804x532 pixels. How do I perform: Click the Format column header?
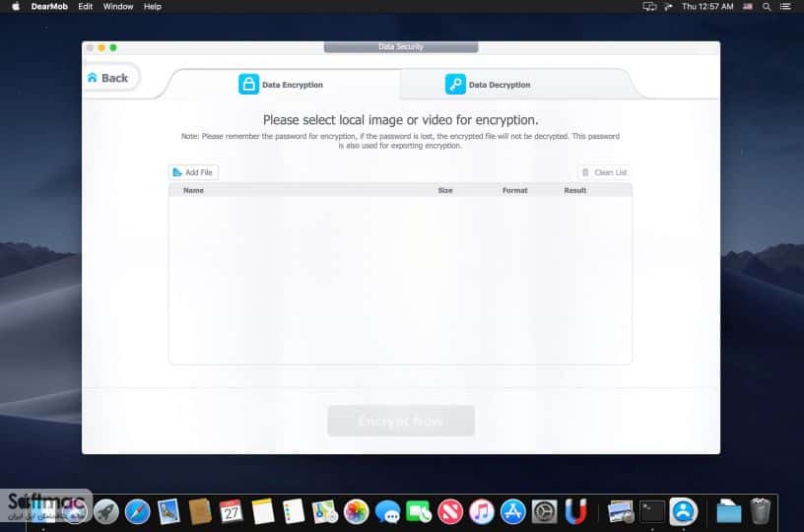[x=514, y=190]
